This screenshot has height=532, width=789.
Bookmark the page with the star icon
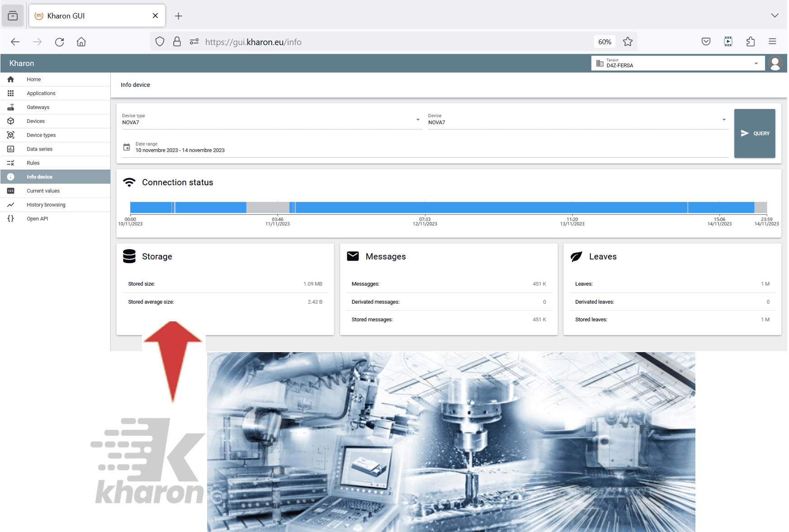click(628, 42)
